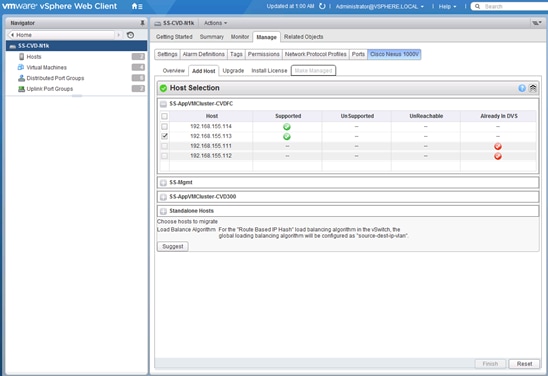Screen dimensions: 548x376
Task: Click the refresh icon next to update time
Action: click(x=322, y=6)
